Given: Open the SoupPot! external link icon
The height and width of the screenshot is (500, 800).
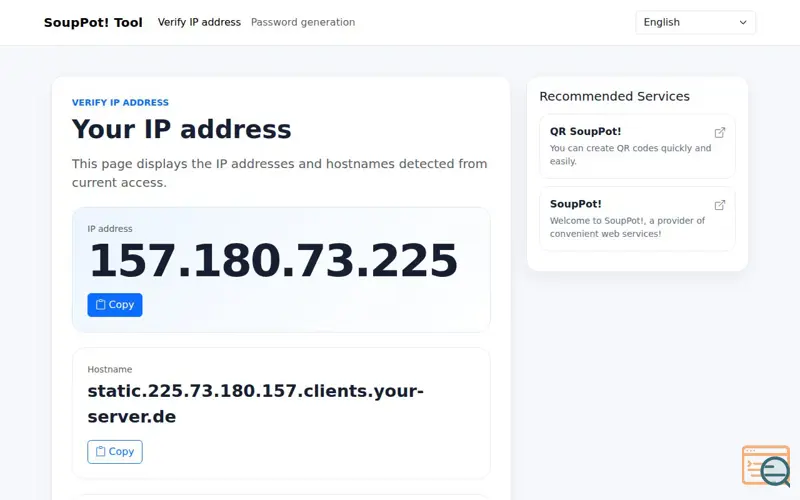Looking at the screenshot, I should (719, 205).
